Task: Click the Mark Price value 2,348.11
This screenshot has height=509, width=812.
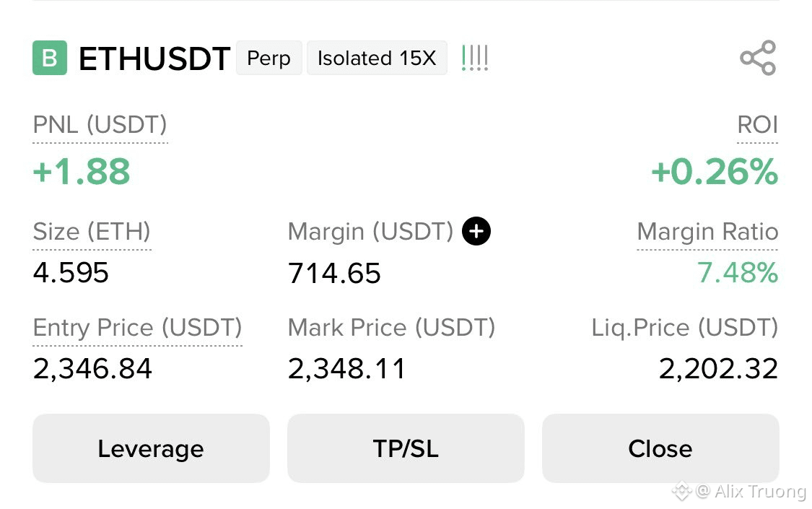Action: point(346,369)
